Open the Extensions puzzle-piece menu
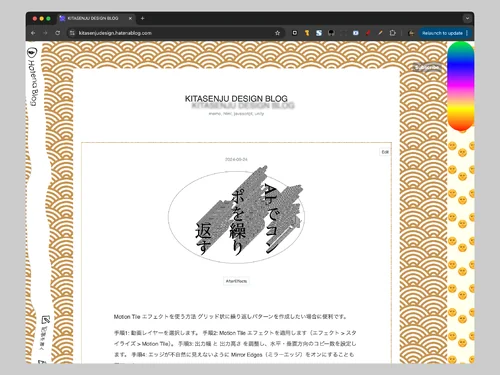 393,33
